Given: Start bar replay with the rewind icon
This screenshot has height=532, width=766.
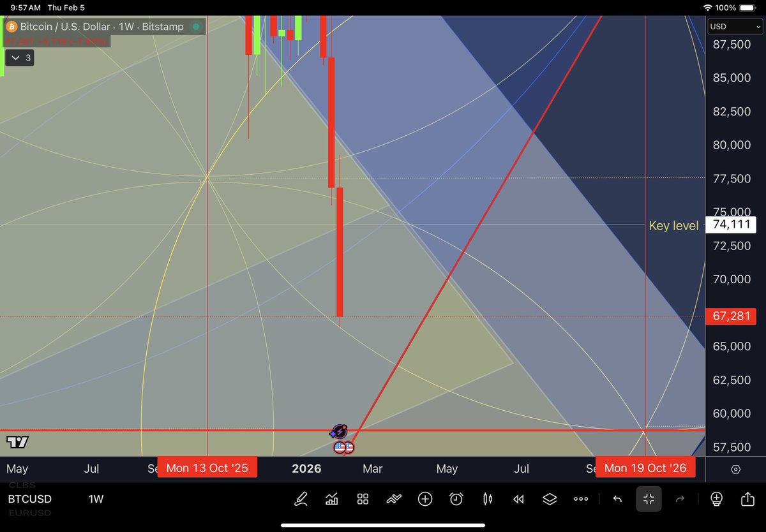Looking at the screenshot, I should pyautogui.click(x=518, y=499).
